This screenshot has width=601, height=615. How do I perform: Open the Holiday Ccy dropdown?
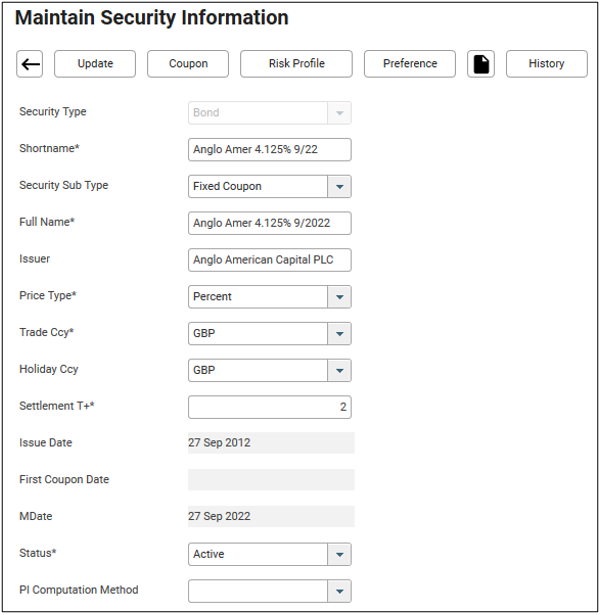point(339,370)
